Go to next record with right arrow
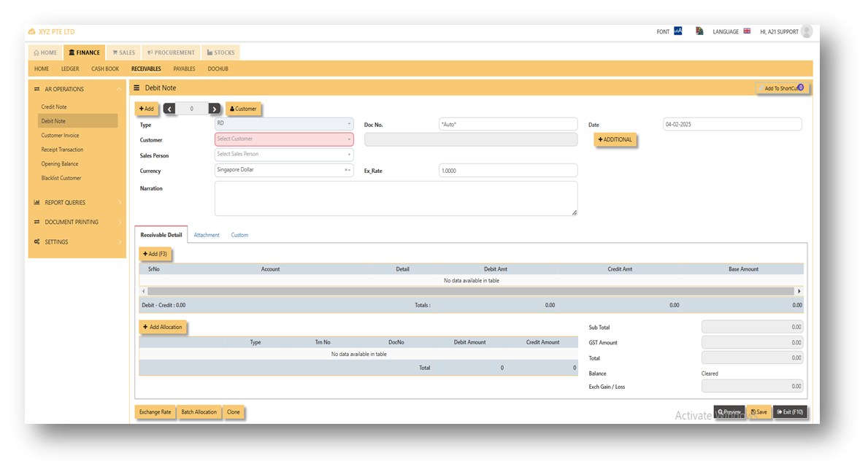Screen dimensions: 868x472 click(214, 109)
